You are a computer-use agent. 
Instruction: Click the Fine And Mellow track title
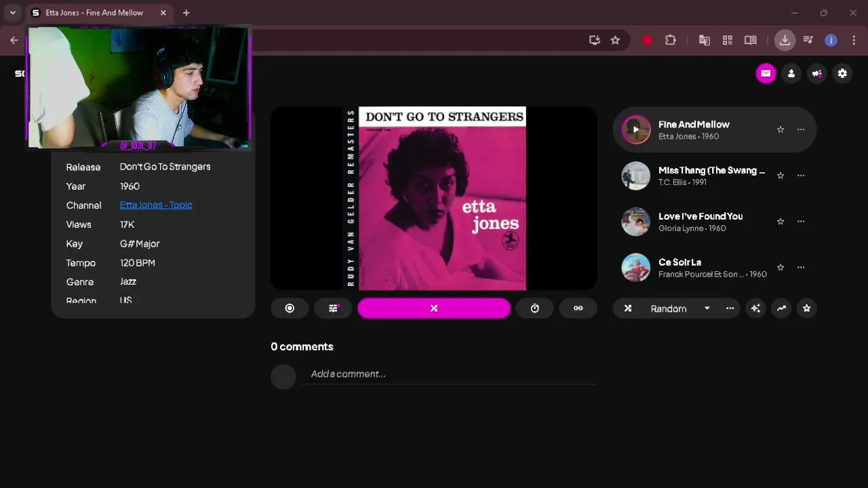click(694, 125)
